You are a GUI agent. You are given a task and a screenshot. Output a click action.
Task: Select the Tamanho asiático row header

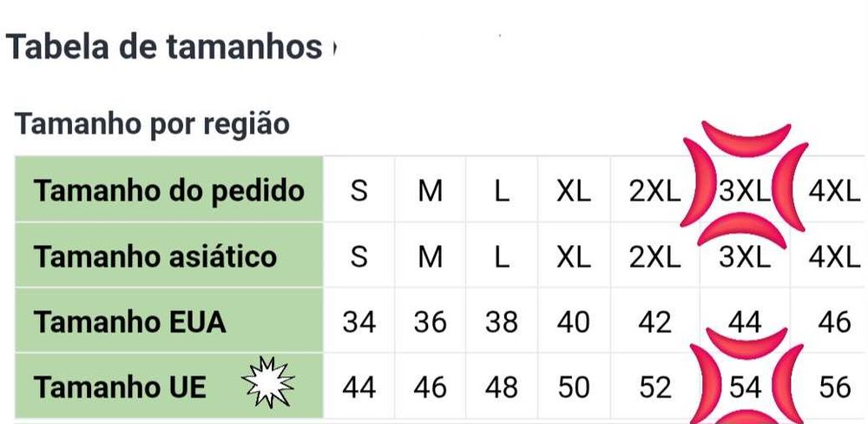point(155,256)
